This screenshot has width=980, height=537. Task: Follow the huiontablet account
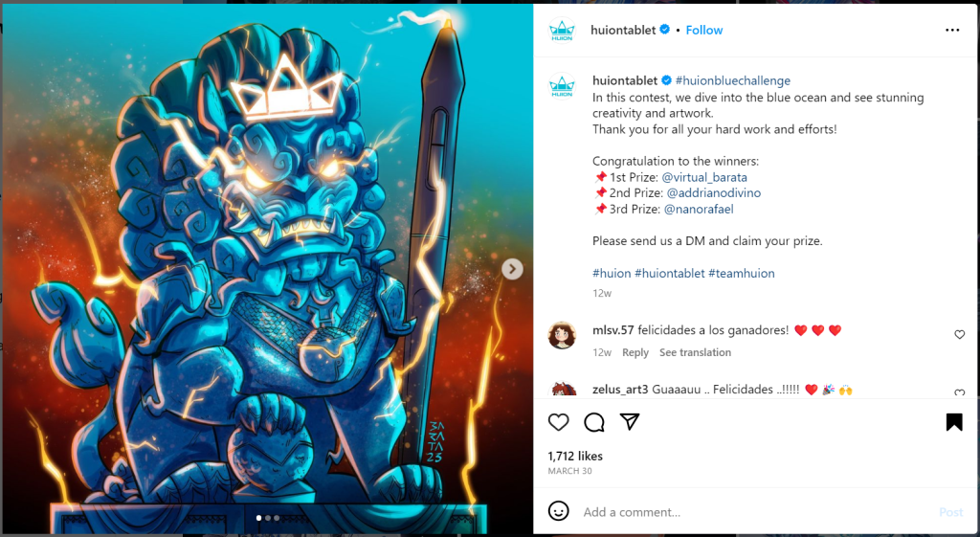pos(703,30)
